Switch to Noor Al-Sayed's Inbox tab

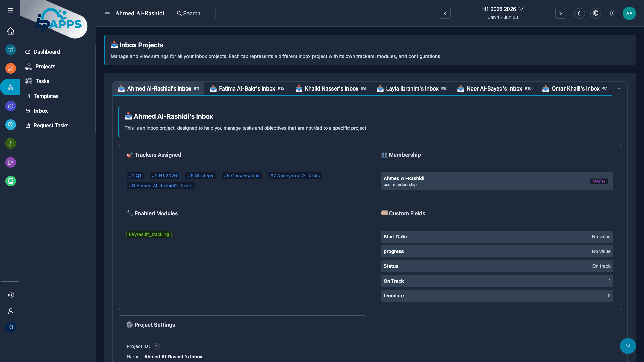click(x=494, y=88)
